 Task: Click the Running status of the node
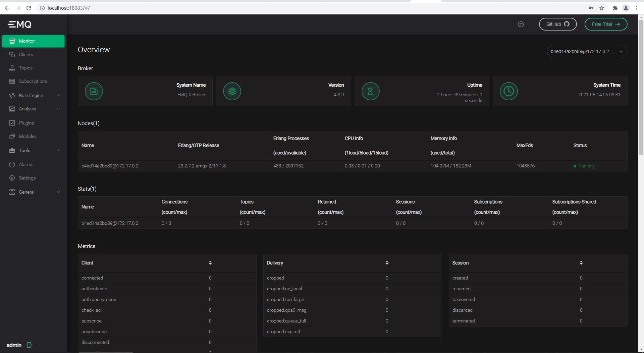point(584,166)
